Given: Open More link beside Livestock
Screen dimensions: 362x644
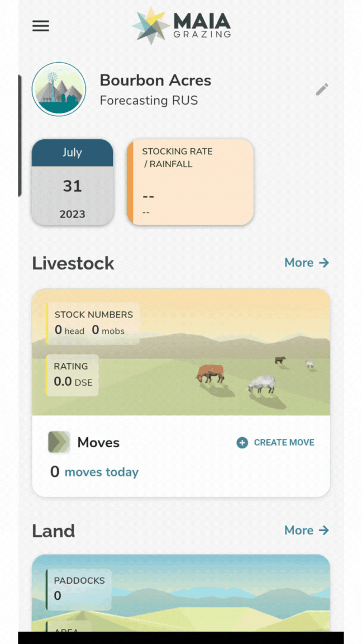Looking at the screenshot, I should coord(299,263).
